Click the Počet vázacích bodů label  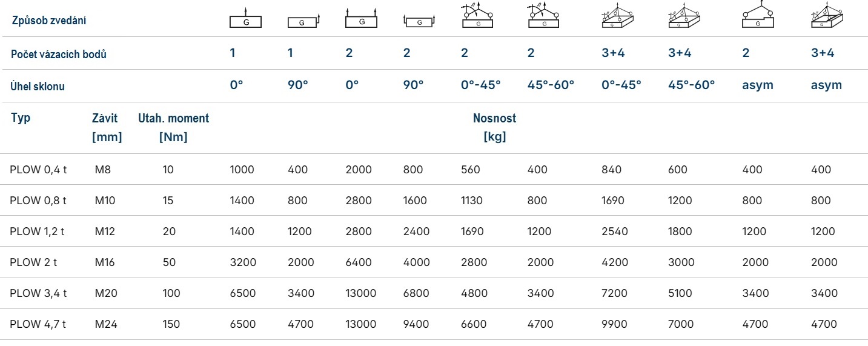(x=59, y=54)
